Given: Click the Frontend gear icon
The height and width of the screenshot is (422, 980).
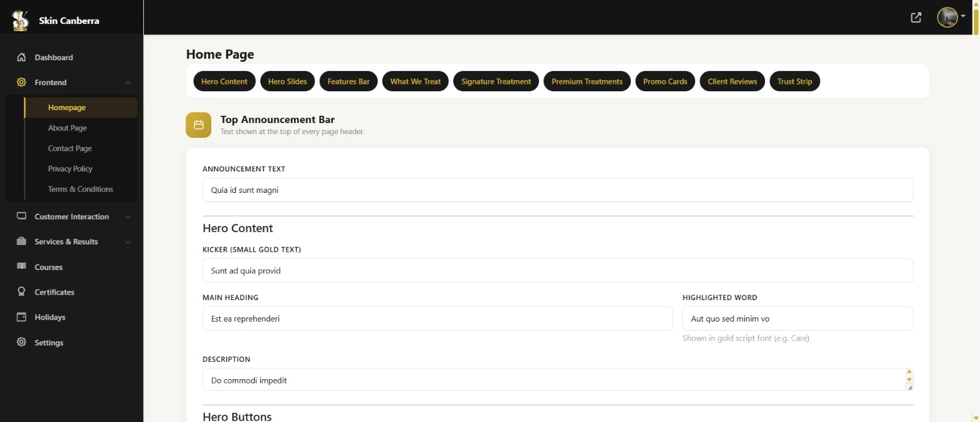Looking at the screenshot, I should (21, 82).
